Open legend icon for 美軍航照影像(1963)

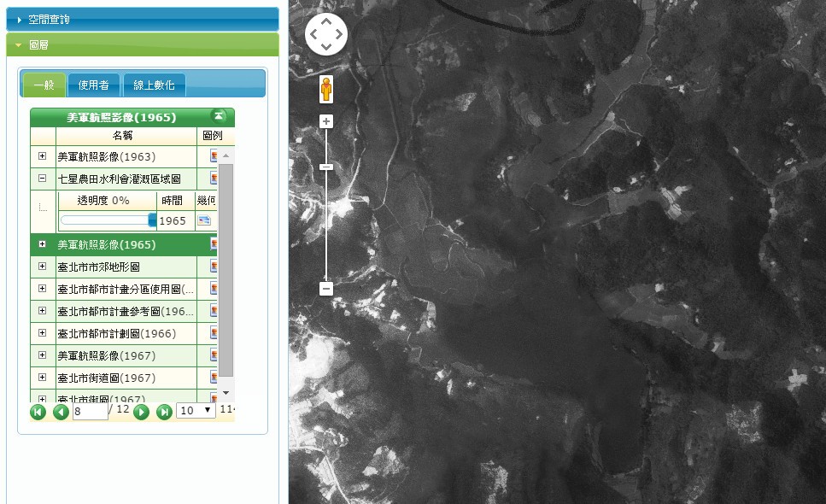214,156
